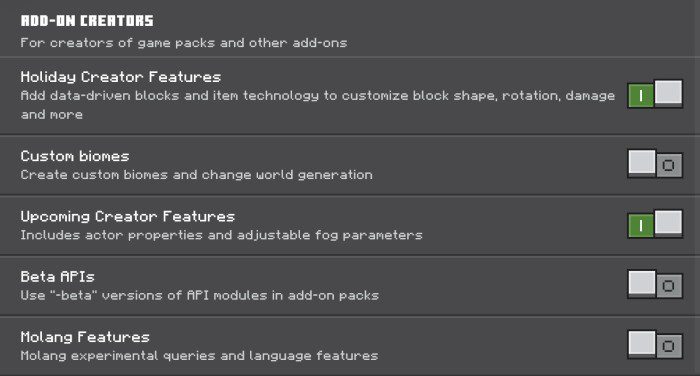Click the O indicator on Molang Features switch
Viewport: 700px width, 376px height.
(x=669, y=346)
